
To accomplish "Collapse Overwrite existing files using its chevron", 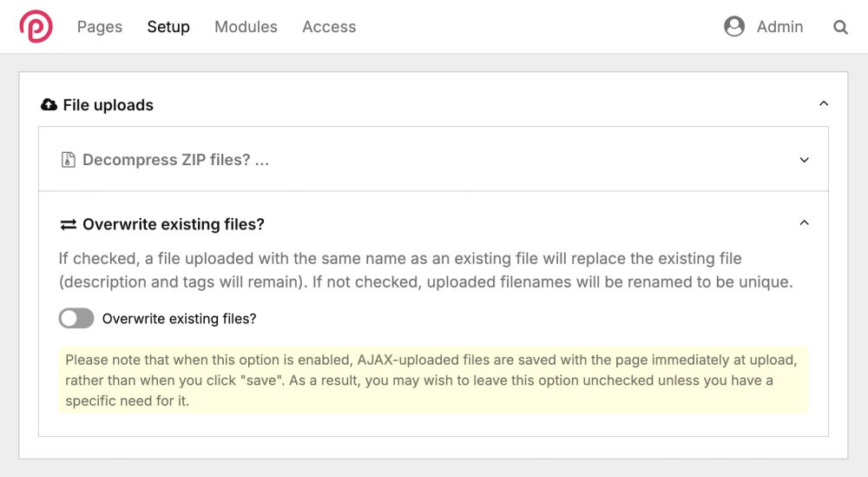I will [x=804, y=223].
